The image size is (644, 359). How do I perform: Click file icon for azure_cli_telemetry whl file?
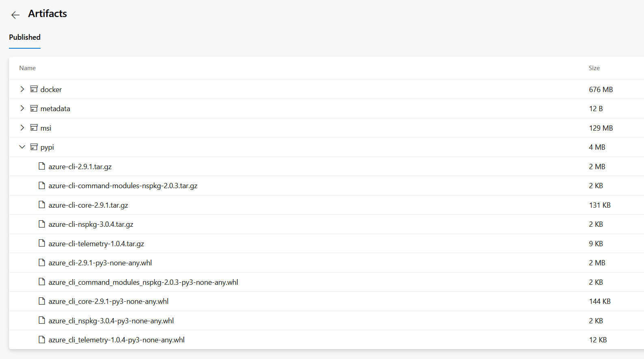pos(42,340)
